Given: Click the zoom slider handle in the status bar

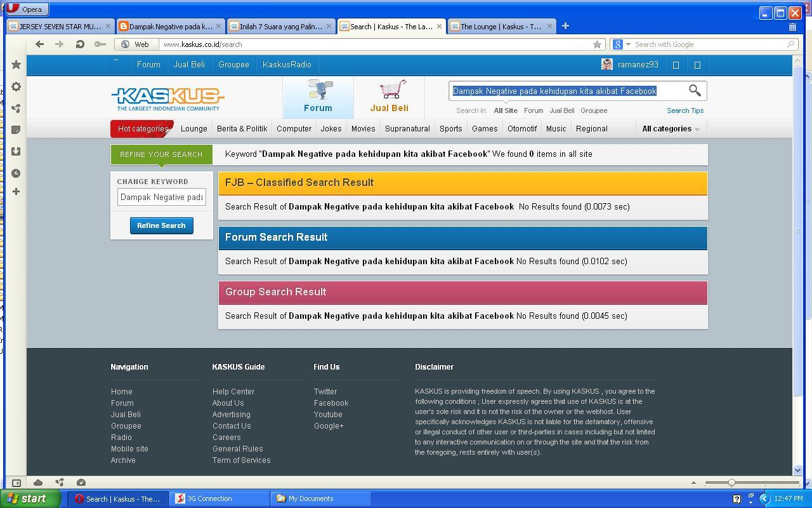Looking at the screenshot, I should [x=731, y=483].
